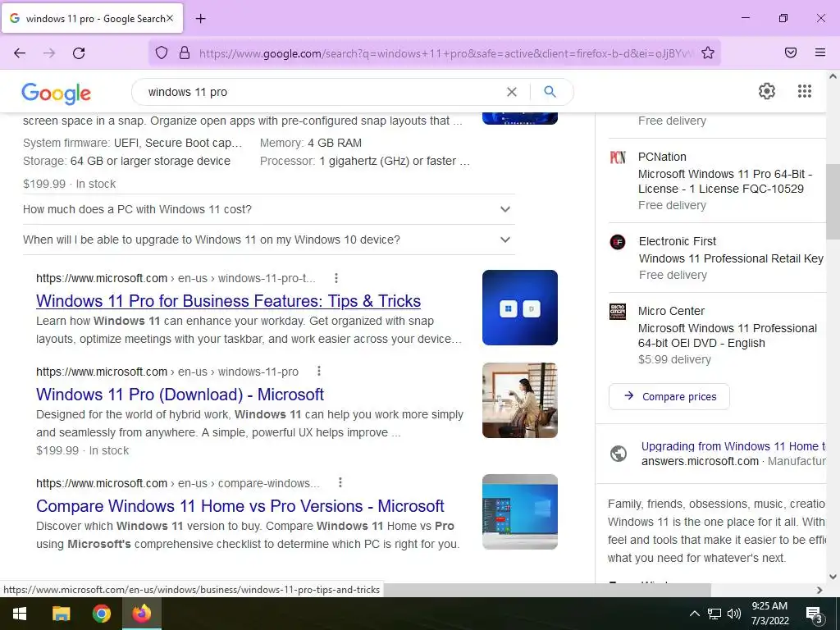840x630 pixels.
Task: Open 'Compare Windows 11 Home vs Pro Versions' link
Action: 240,505
